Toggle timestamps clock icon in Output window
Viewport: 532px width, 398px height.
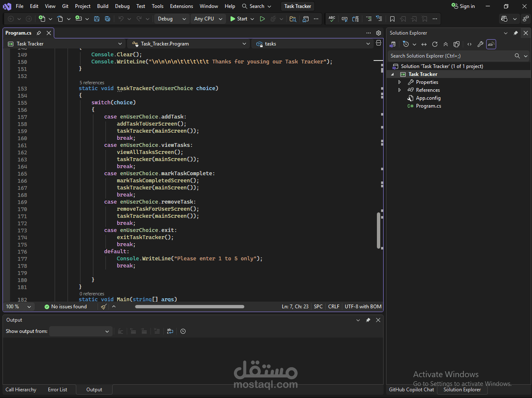(x=183, y=331)
